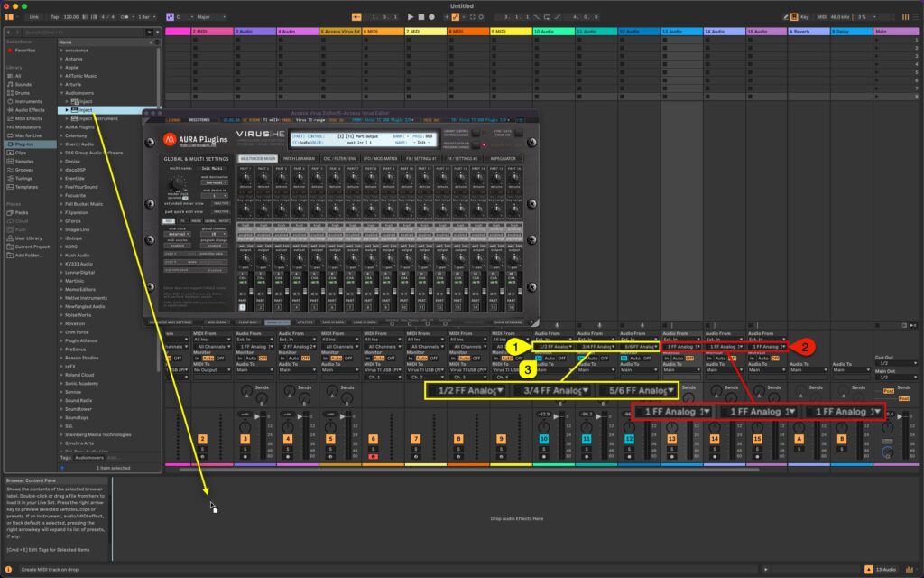
Task: Click the Tap tempo button
Action: click(x=54, y=16)
